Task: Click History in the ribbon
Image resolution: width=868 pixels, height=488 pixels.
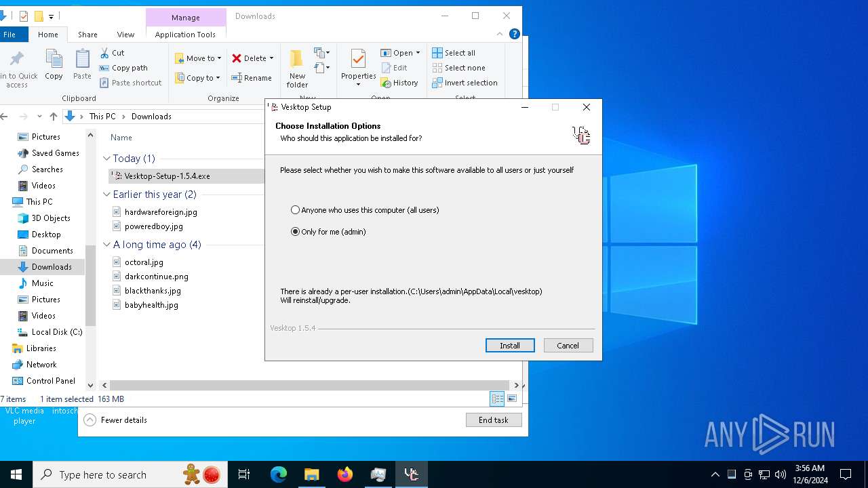Action: [x=399, y=83]
